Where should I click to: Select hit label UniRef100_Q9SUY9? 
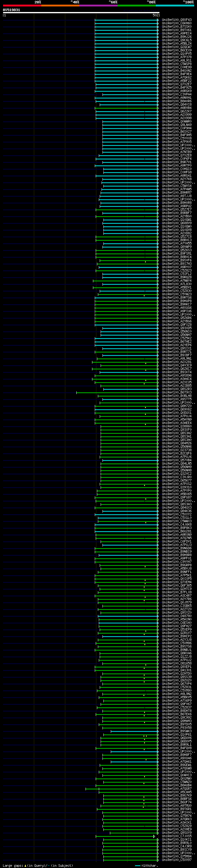pyautogui.click(x=177, y=833)
